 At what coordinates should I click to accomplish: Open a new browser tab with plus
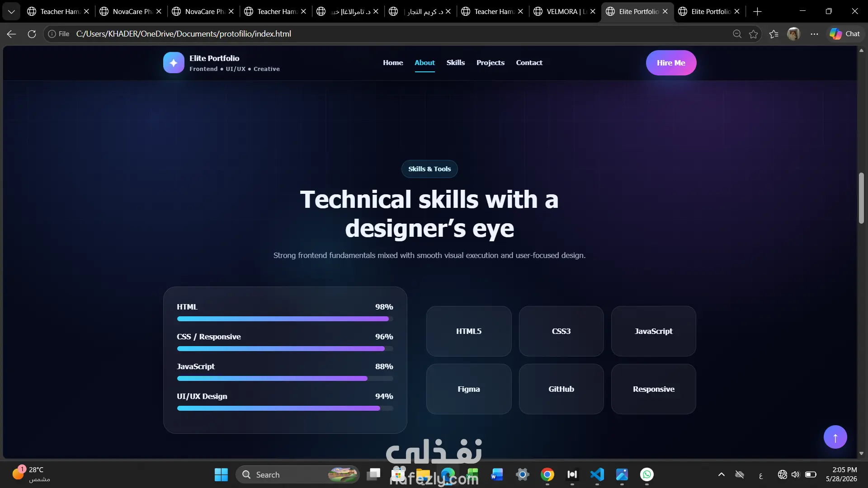click(758, 12)
